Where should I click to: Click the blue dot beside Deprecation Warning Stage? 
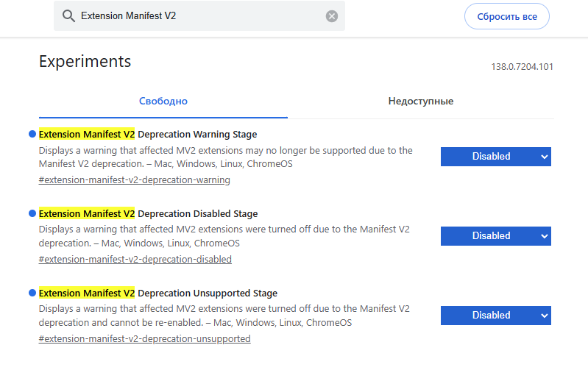(x=32, y=134)
